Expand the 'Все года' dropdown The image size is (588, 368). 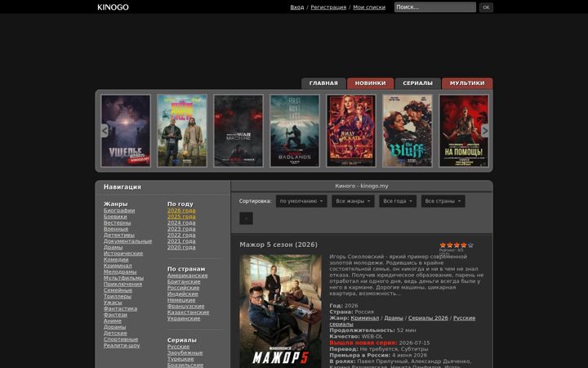point(398,201)
